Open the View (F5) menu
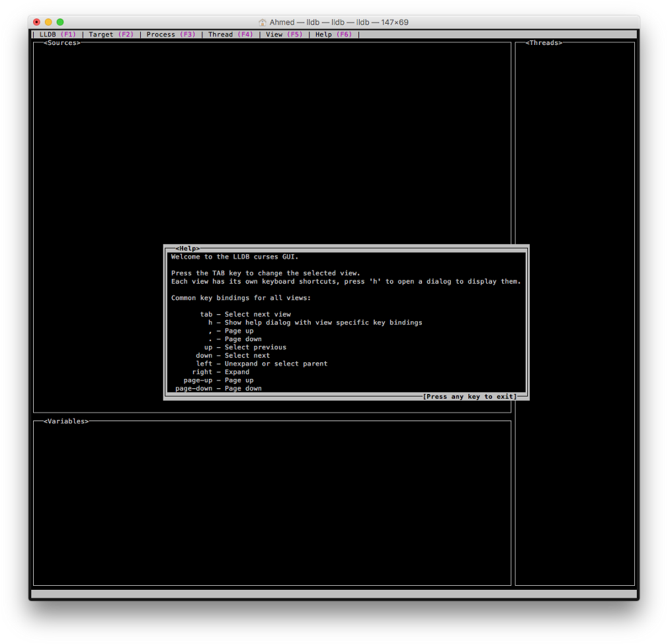668x644 pixels. pos(284,34)
